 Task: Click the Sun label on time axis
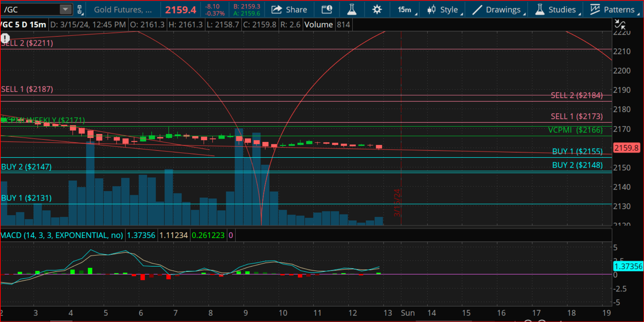pyautogui.click(x=408, y=313)
